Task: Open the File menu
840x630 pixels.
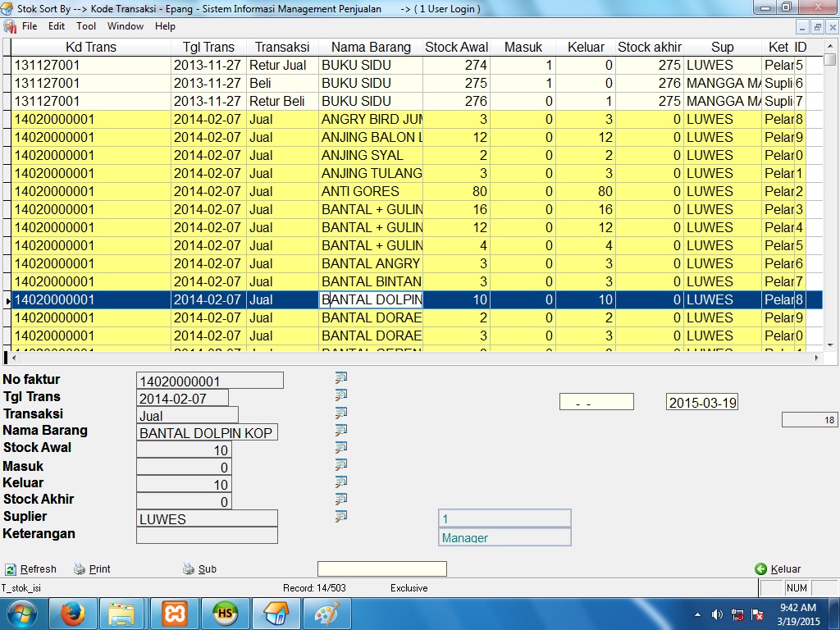Action: [30, 26]
